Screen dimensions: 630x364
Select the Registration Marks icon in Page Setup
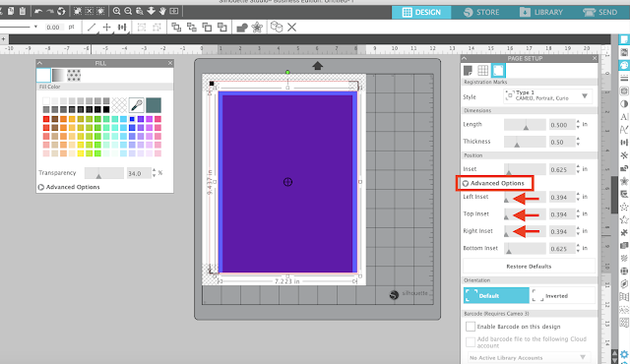pos(498,71)
